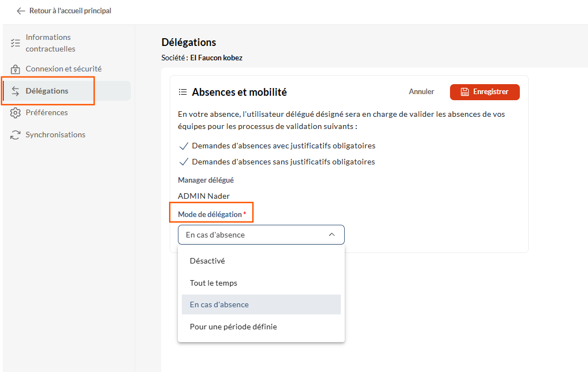Click the Connexion et sécurité lock icon
Viewport: 588px width, 372px height.
tap(16, 69)
